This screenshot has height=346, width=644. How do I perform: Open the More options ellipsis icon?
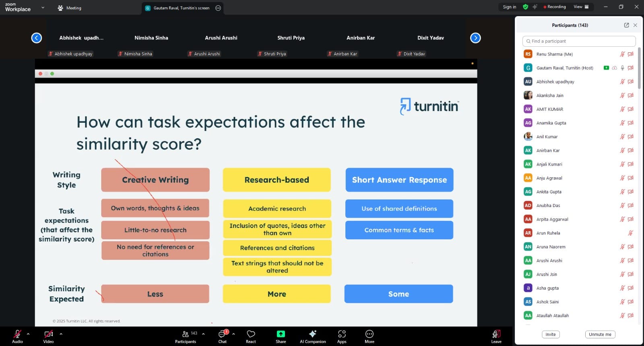[x=369, y=334]
